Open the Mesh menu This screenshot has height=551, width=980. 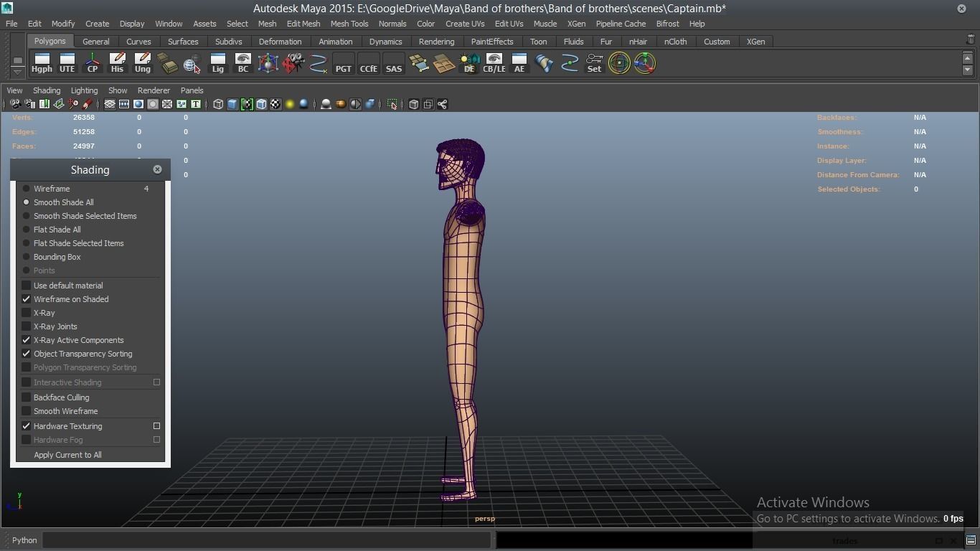(x=267, y=24)
